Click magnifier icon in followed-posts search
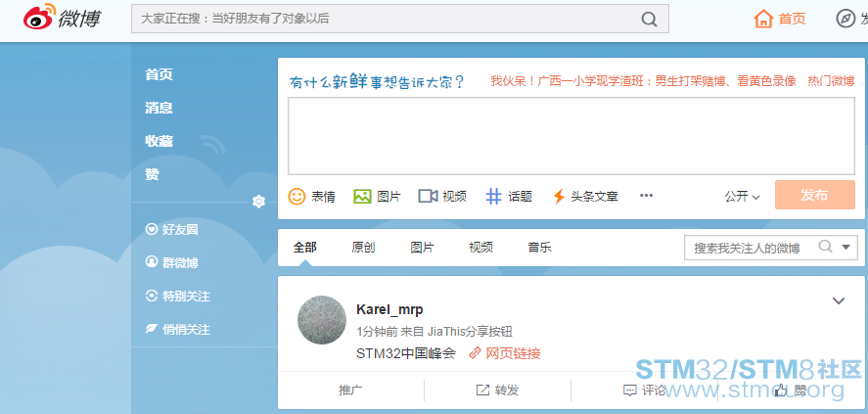 point(825,247)
